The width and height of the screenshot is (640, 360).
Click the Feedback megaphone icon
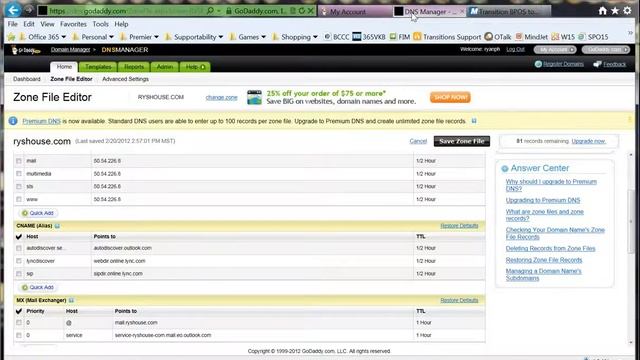[x=597, y=64]
